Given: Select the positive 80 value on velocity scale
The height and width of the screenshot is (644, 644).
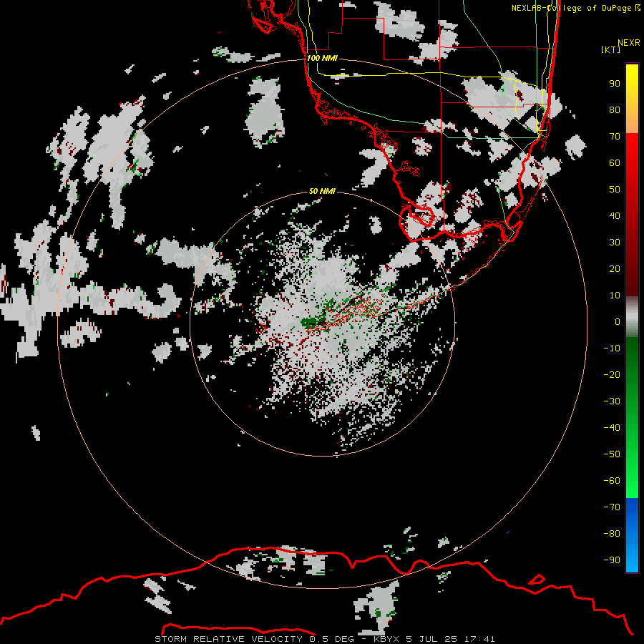Looking at the screenshot, I should [x=615, y=110].
